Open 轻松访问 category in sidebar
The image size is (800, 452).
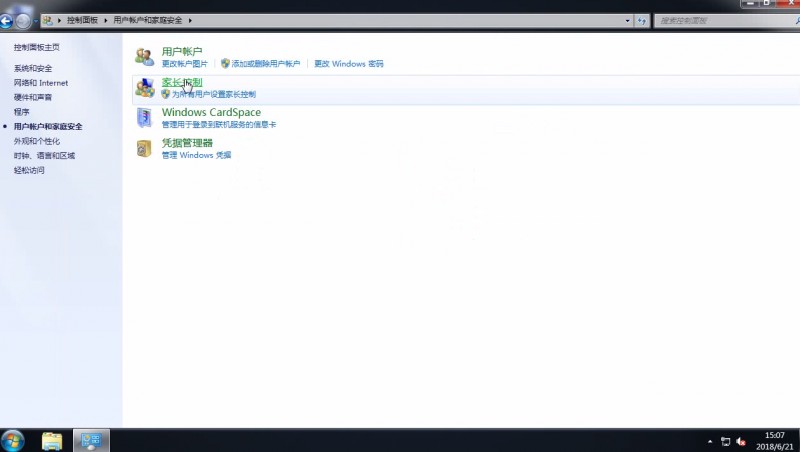point(29,170)
